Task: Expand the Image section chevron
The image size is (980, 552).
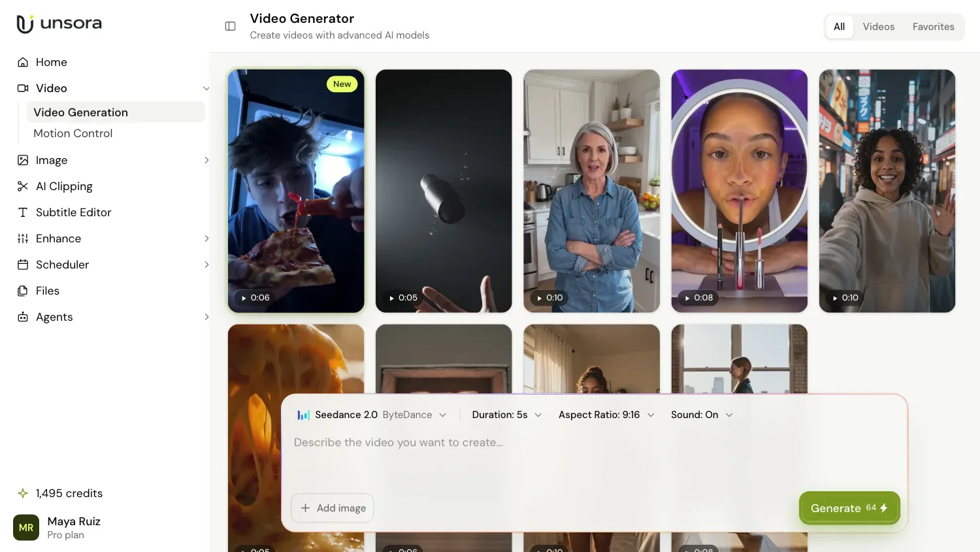Action: click(x=206, y=160)
